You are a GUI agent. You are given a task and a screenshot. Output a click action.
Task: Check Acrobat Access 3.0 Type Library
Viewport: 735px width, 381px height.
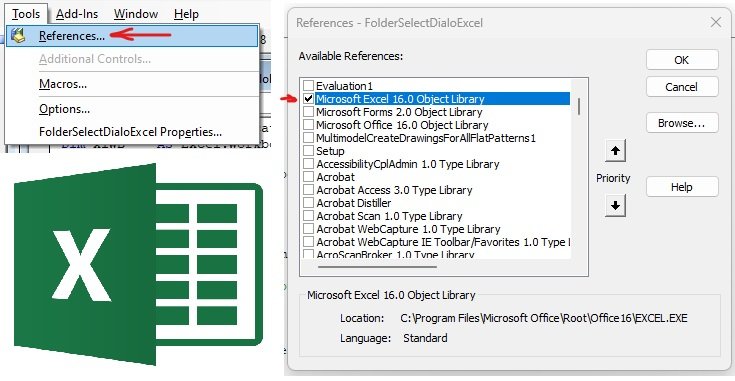click(x=308, y=190)
